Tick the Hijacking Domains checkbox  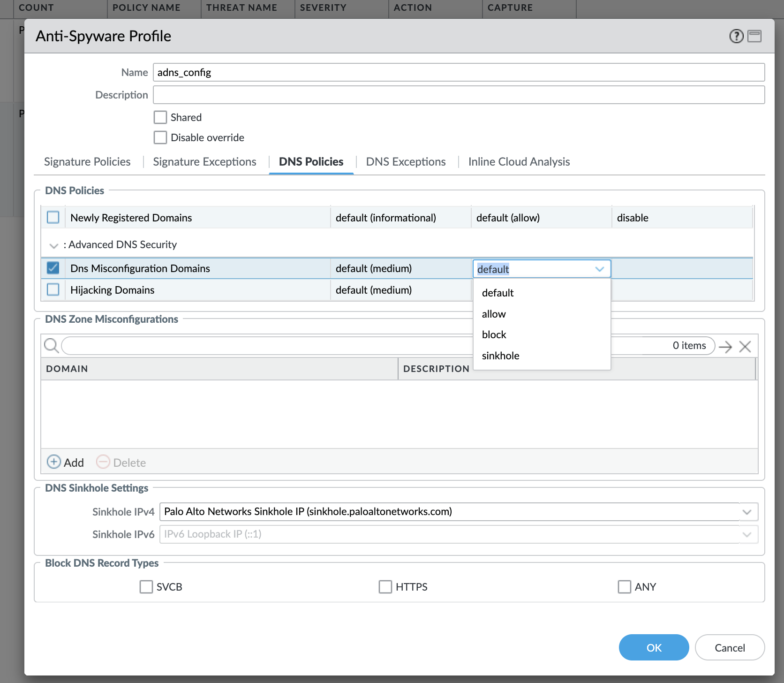click(x=53, y=290)
